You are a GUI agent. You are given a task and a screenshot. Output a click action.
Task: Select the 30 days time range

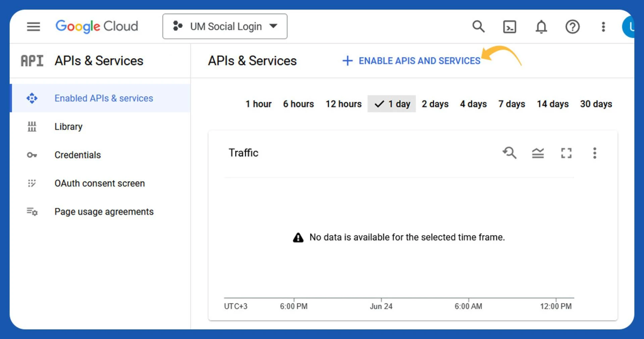pyautogui.click(x=596, y=104)
